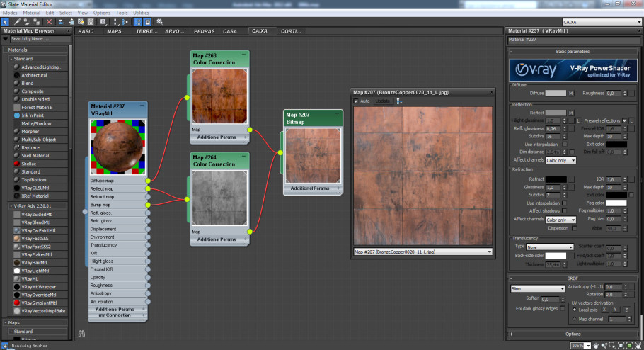Image resolution: width=644 pixels, height=350 pixels.
Task: Click Lay Out Children icon
Action: 125,22
